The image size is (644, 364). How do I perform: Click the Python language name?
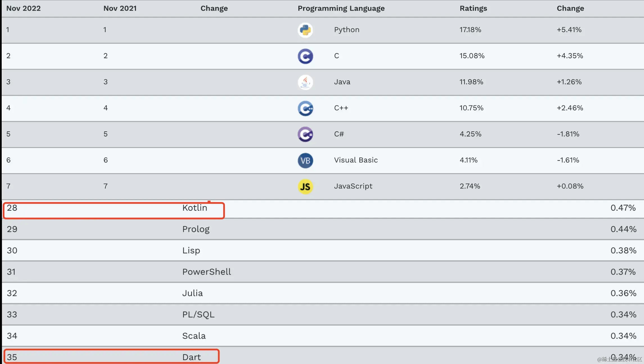point(346,30)
